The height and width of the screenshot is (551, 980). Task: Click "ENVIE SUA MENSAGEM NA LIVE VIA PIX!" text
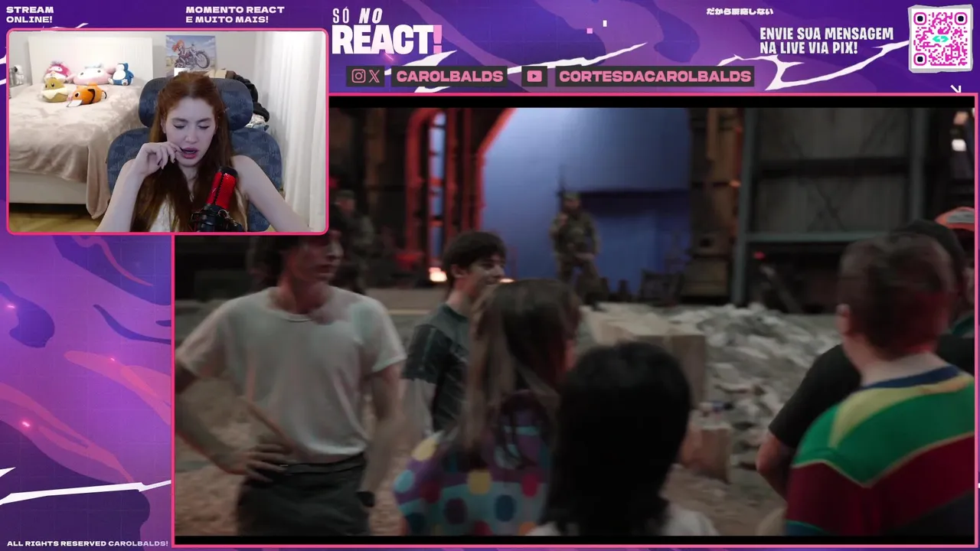pos(826,41)
